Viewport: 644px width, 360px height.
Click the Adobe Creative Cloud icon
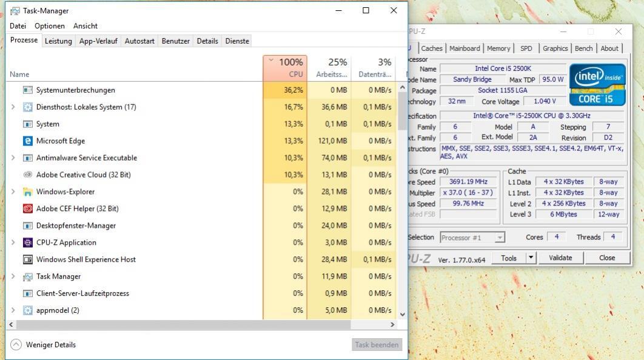point(27,175)
